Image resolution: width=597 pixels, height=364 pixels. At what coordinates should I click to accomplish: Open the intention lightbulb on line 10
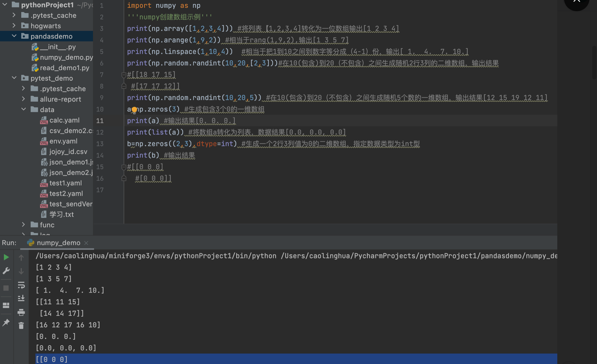tap(134, 109)
